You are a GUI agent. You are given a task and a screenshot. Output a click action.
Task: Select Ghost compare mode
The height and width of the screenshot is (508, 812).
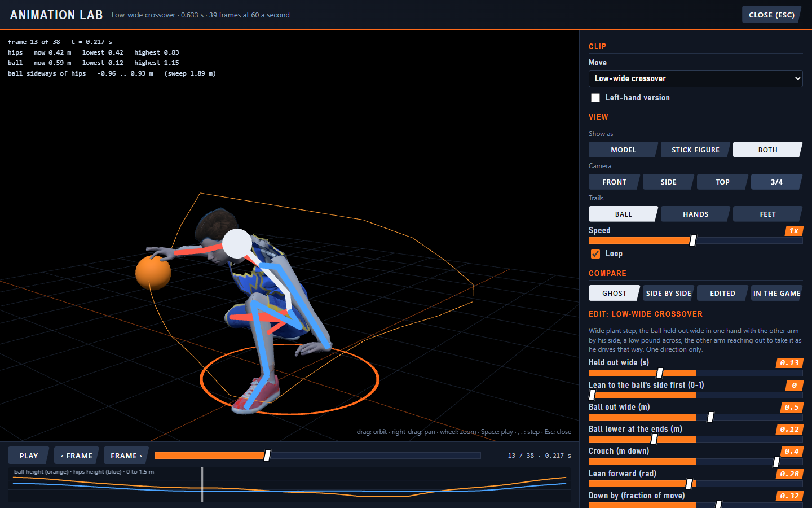pyautogui.click(x=614, y=293)
